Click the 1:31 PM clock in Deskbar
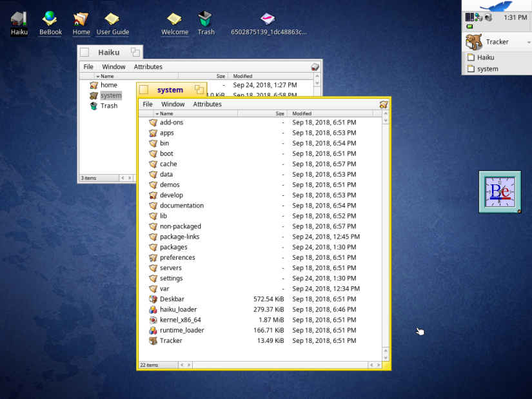532x399 pixels. 515,17
